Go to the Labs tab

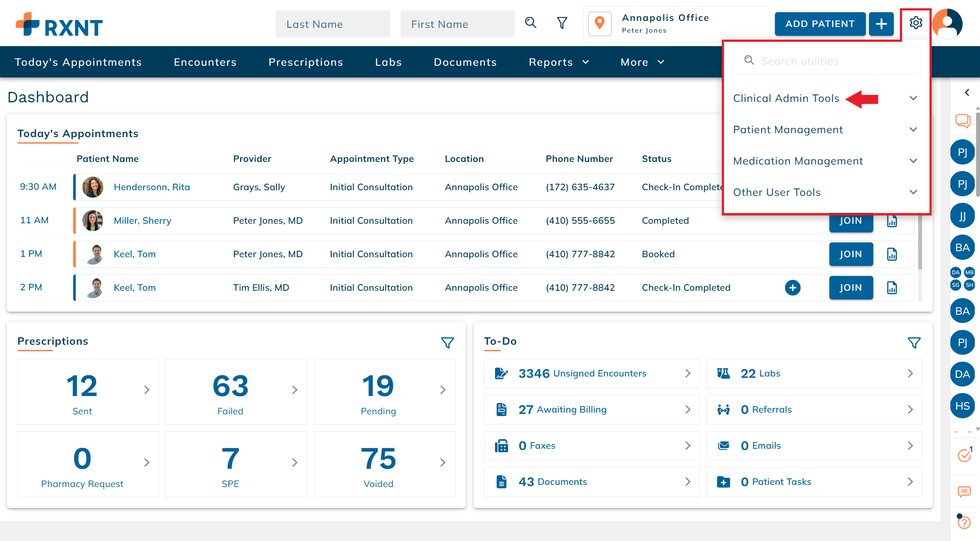(388, 62)
